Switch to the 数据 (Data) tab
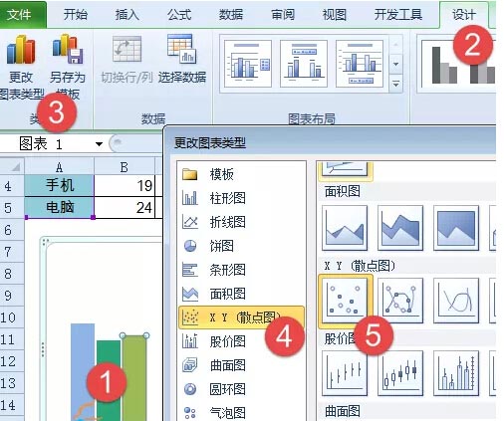Viewport: 504px width, 421px height. pyautogui.click(x=231, y=15)
